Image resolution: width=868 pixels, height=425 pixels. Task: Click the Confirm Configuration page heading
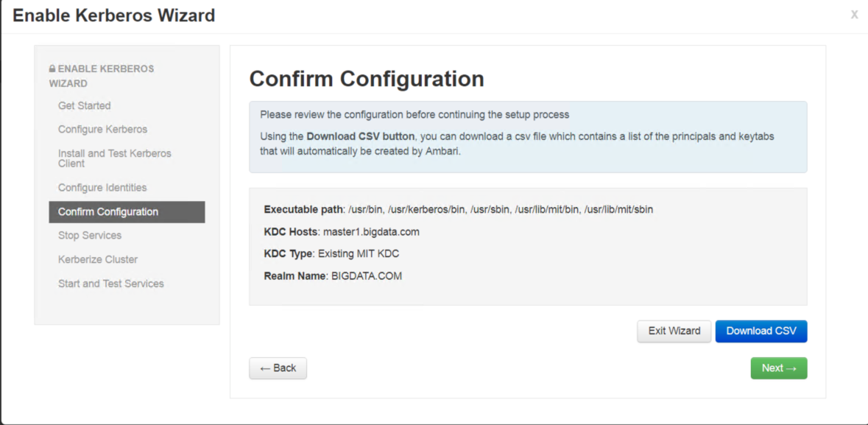(367, 79)
